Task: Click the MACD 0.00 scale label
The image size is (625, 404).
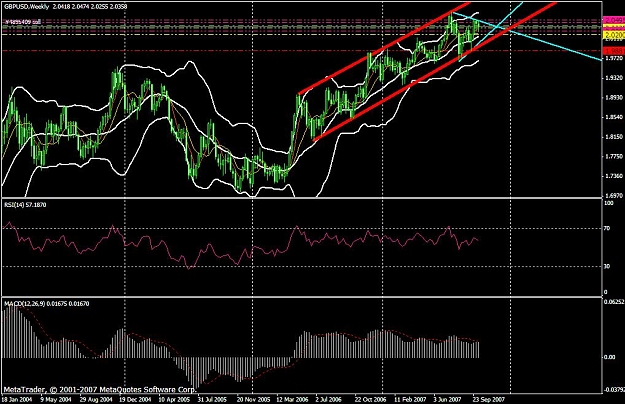Action: tap(610, 357)
